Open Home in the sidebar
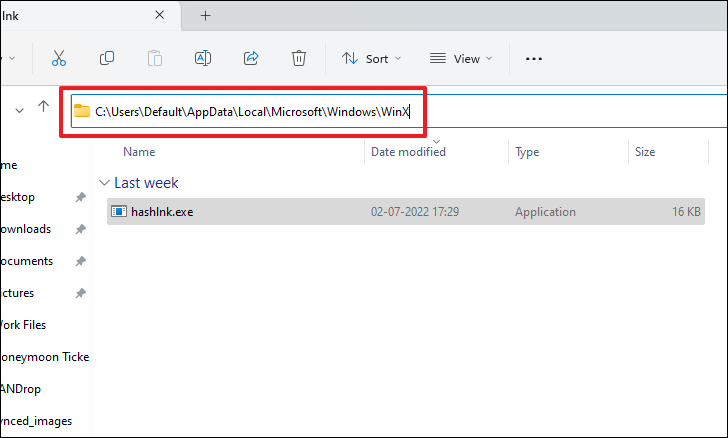 click(x=8, y=165)
